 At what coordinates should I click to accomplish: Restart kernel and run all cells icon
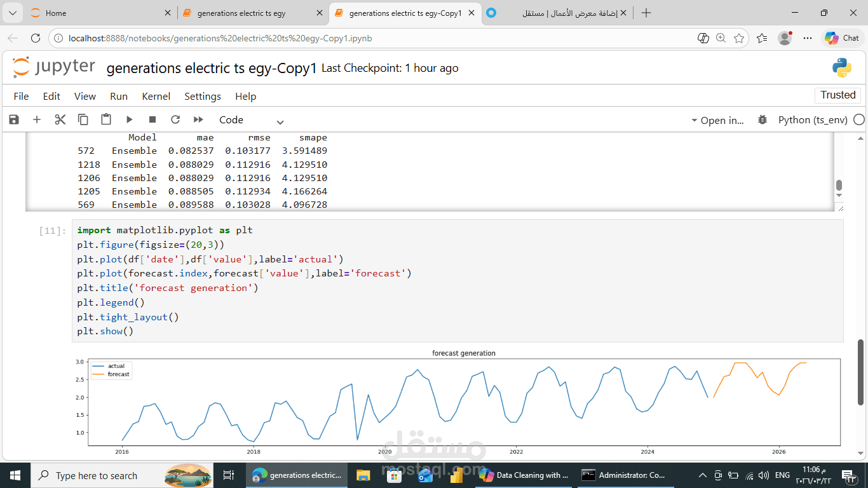point(198,119)
